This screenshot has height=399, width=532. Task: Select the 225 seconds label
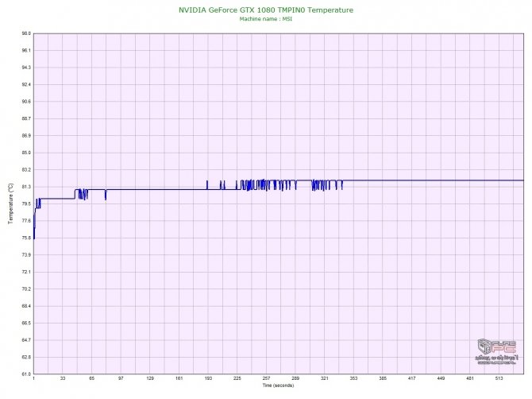[237, 378]
